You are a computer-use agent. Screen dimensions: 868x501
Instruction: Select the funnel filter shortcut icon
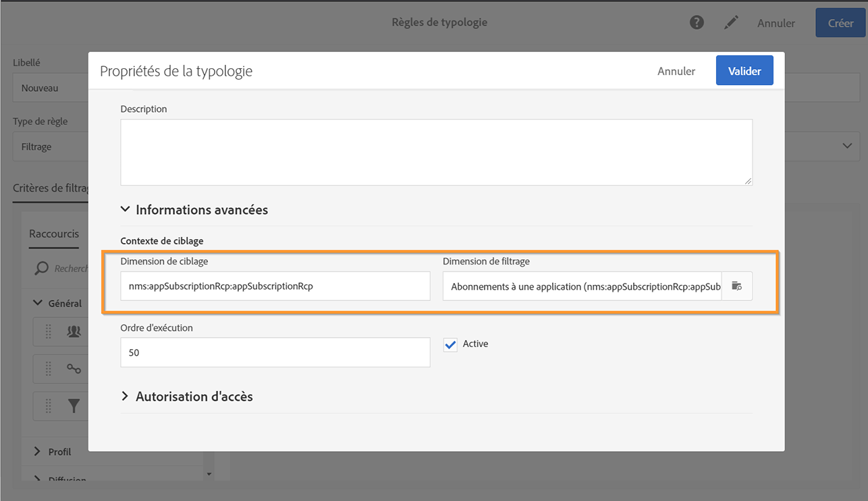[74, 406]
